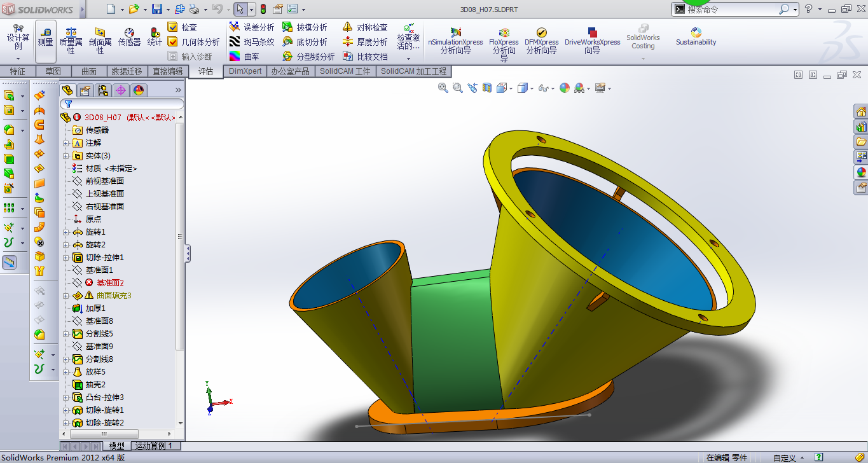Select the 模型 model tab

coord(116,446)
